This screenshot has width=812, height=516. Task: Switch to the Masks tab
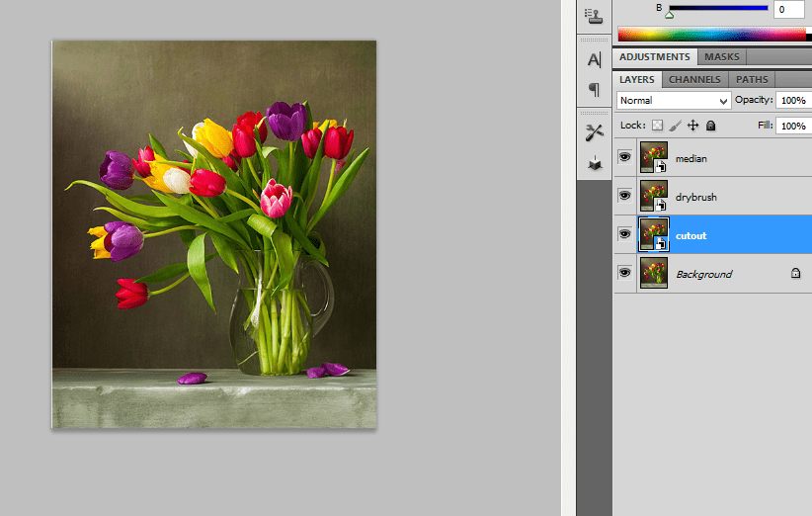(x=722, y=57)
